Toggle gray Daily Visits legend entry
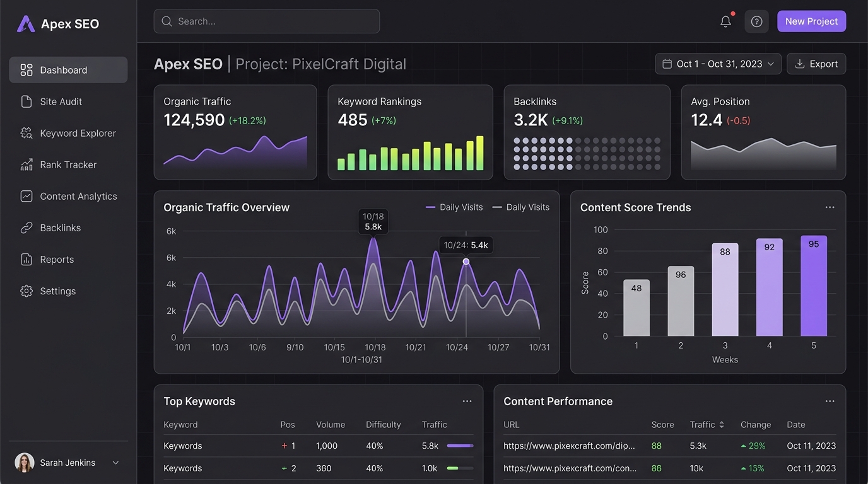Image resolution: width=868 pixels, height=484 pixels. tap(520, 207)
